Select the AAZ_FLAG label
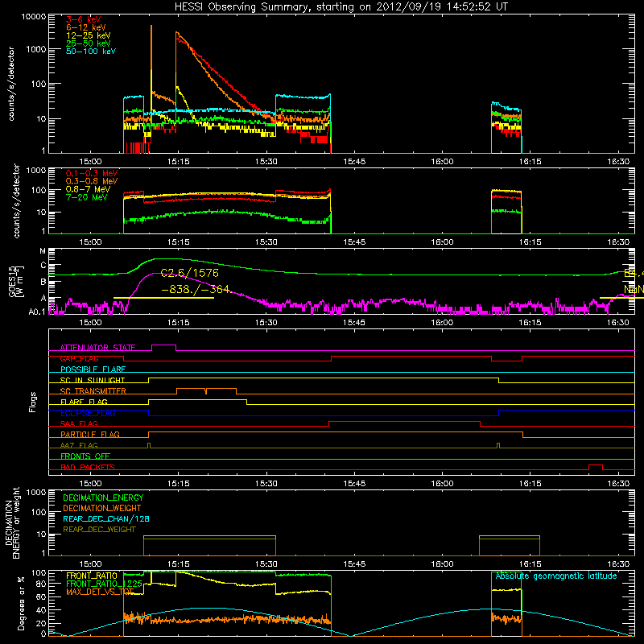The height and width of the screenshot is (644, 644). point(79,445)
